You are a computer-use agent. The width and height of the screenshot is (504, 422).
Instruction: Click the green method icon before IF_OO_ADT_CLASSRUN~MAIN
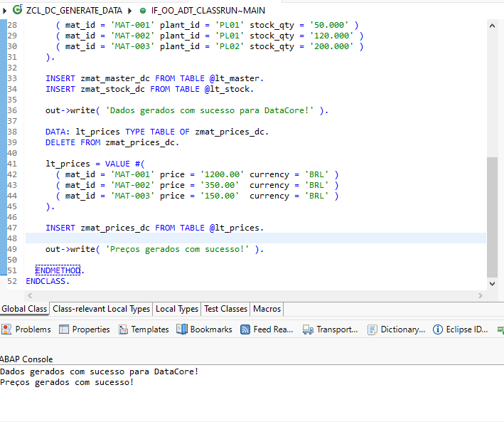[143, 10]
